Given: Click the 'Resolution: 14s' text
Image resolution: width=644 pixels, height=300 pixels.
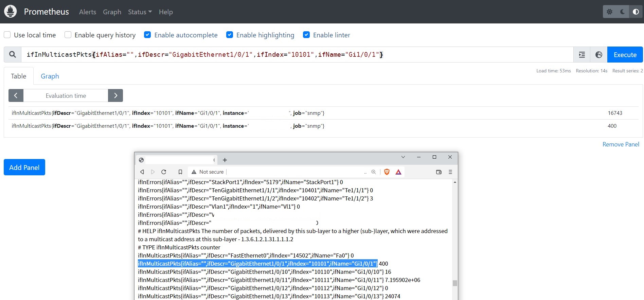Looking at the screenshot, I should coord(592,71).
